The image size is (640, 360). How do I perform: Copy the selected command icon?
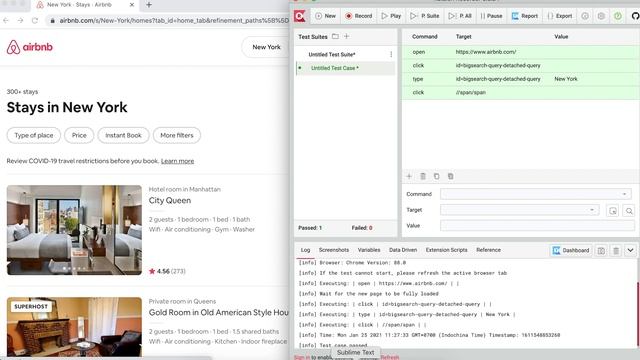436,176
